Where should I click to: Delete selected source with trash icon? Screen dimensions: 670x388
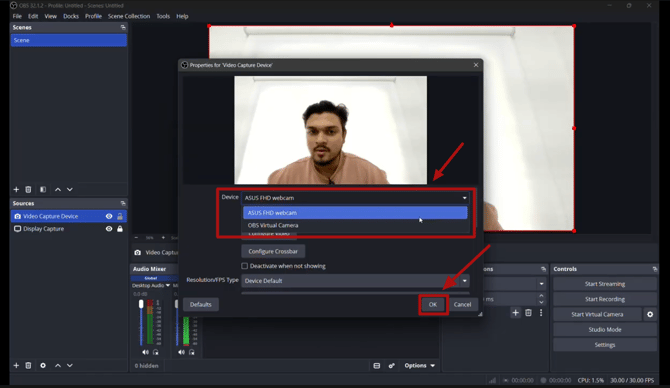(x=28, y=365)
